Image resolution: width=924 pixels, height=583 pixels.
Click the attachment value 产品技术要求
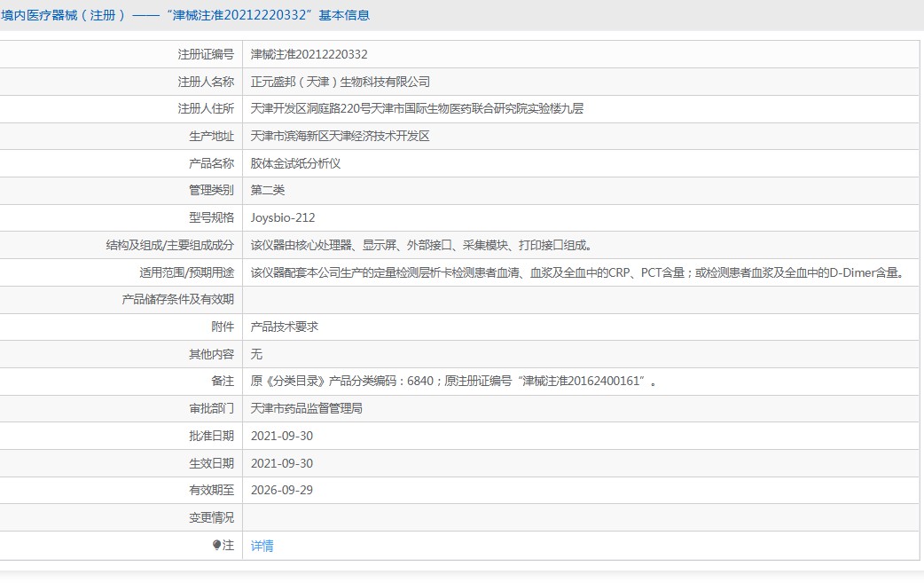click(284, 327)
